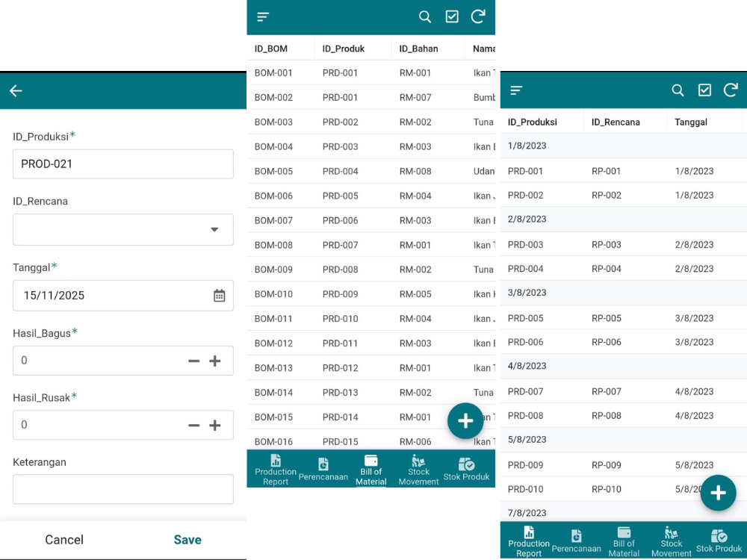Add new record in Bill of Material screen
Screen dimensions: 747x560
point(465,420)
